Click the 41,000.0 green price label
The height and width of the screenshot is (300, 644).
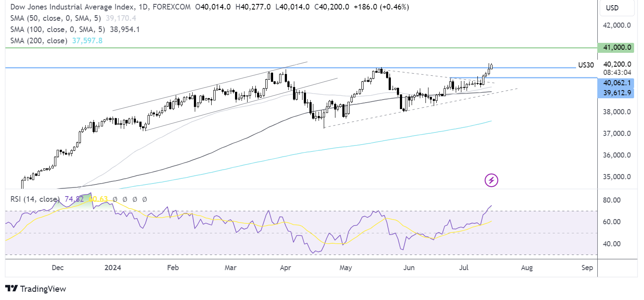(x=615, y=48)
